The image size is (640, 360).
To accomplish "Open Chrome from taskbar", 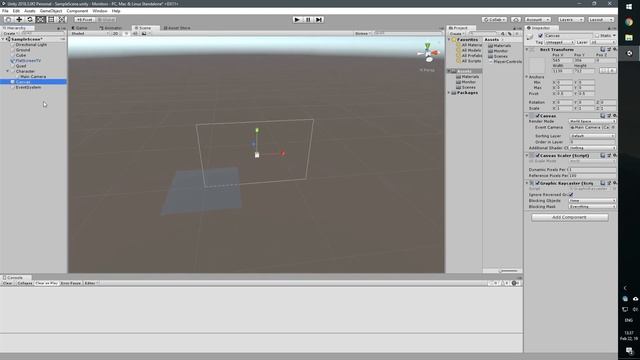I will 629,22.
